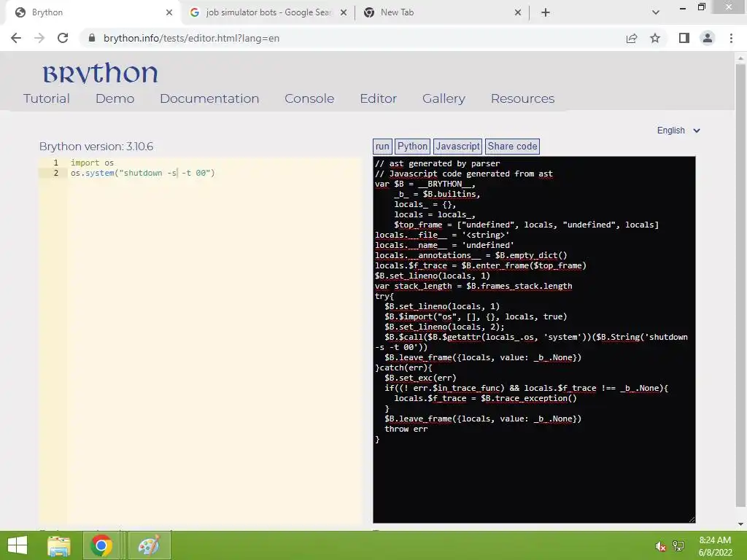Switch to job simulator bots Google Search tab
This screenshot has height=560, width=747.
[x=267, y=12]
